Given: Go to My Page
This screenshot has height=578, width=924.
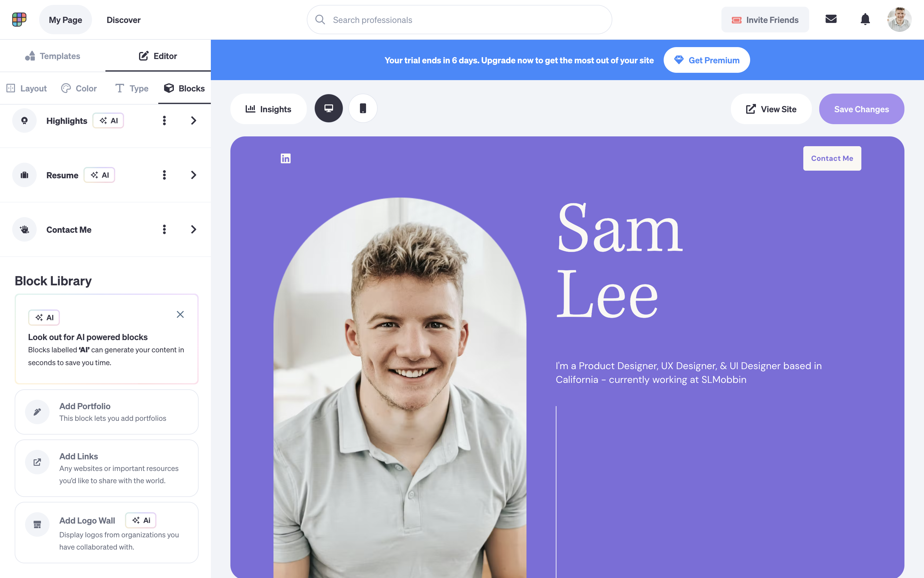Looking at the screenshot, I should click(65, 20).
